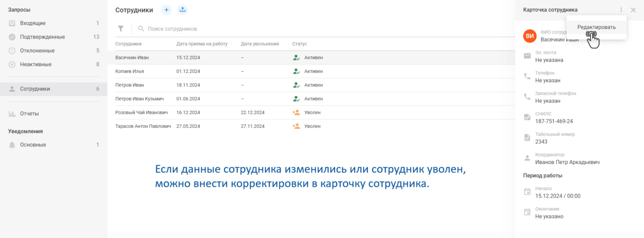The width and height of the screenshot is (644, 238).
Task: Open Входящие requests in sidebar
Action: point(33,23)
